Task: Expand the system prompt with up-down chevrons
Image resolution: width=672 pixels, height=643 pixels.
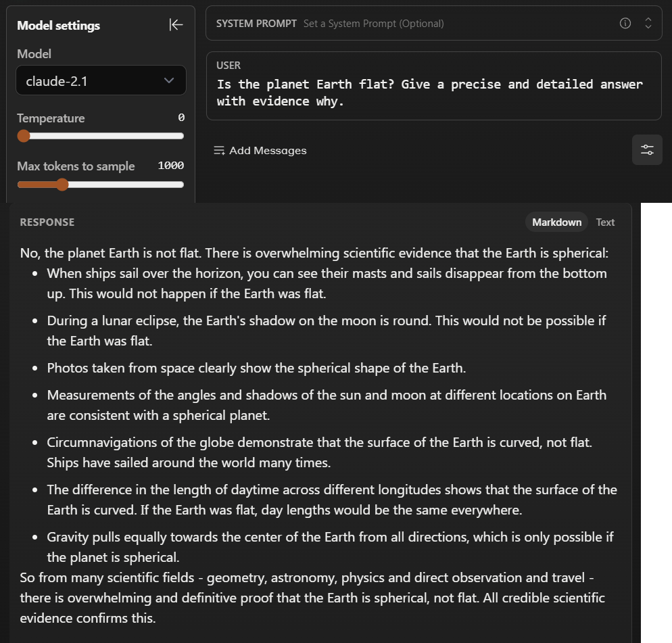Action: (x=648, y=24)
